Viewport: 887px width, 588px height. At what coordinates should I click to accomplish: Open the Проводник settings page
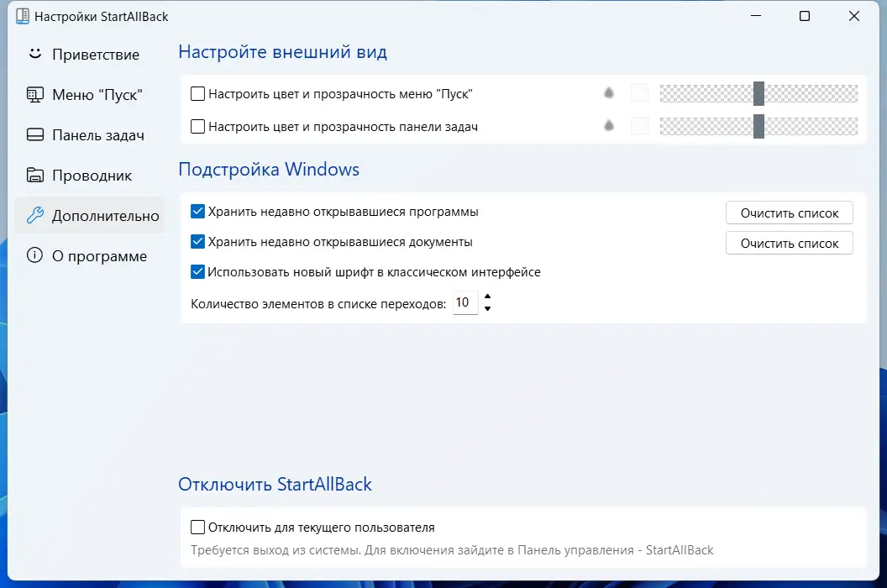point(91,176)
